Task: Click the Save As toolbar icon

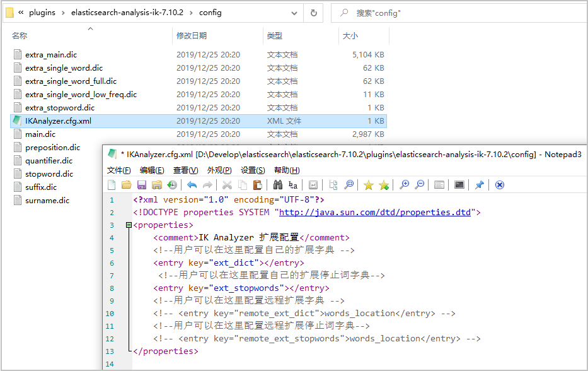Action: (x=157, y=185)
